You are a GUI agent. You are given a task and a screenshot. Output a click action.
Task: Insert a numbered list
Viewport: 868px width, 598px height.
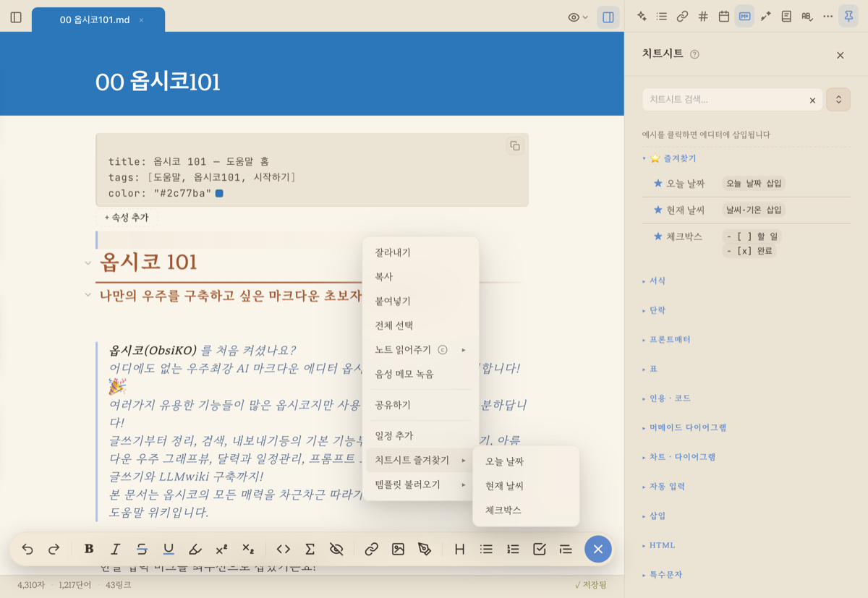(513, 550)
